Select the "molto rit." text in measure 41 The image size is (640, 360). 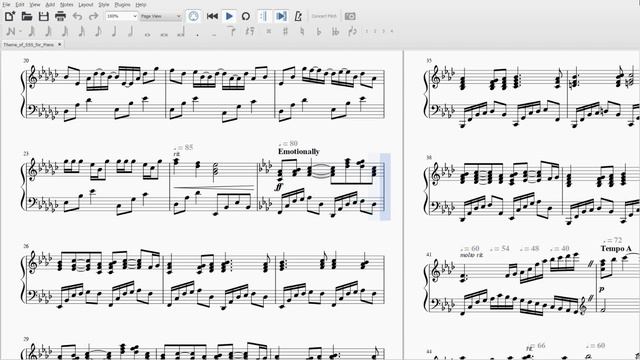471,255
